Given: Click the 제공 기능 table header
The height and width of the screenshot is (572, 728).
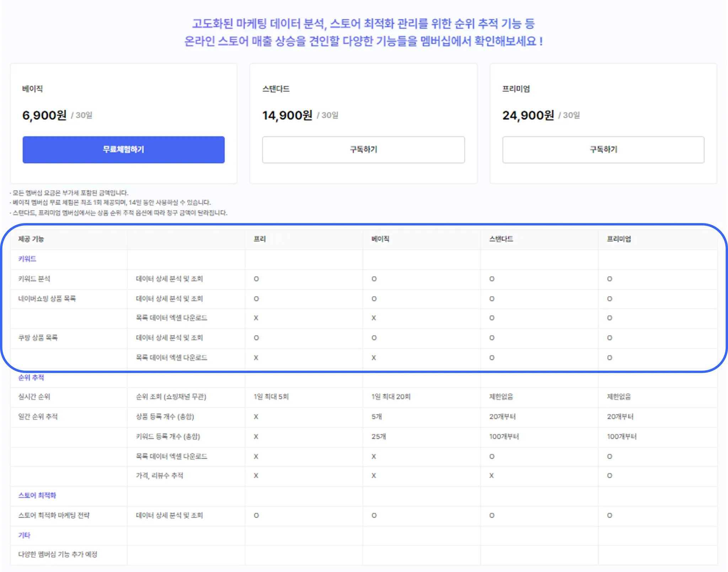Looking at the screenshot, I should 31,239.
